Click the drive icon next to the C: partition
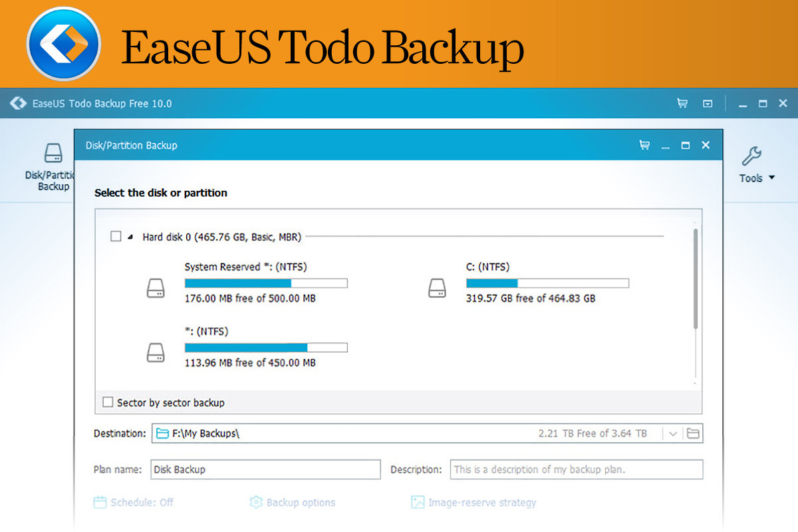 click(438, 289)
